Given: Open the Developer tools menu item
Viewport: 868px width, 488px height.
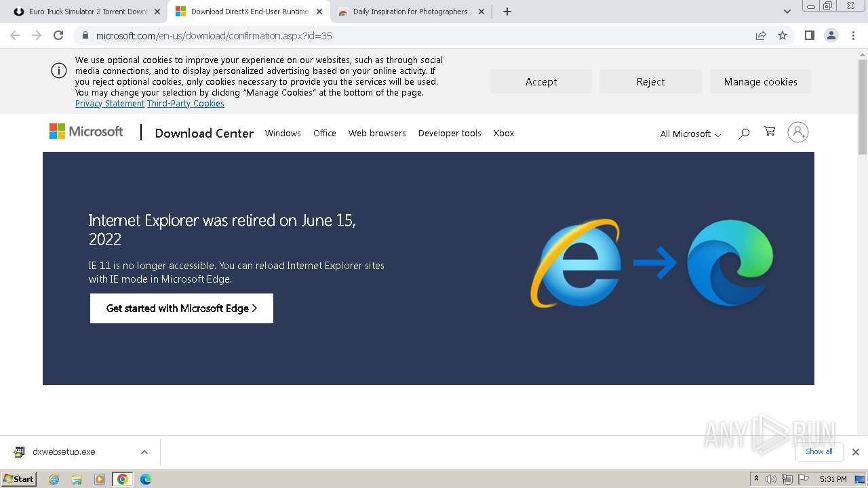Looking at the screenshot, I should pyautogui.click(x=450, y=134).
